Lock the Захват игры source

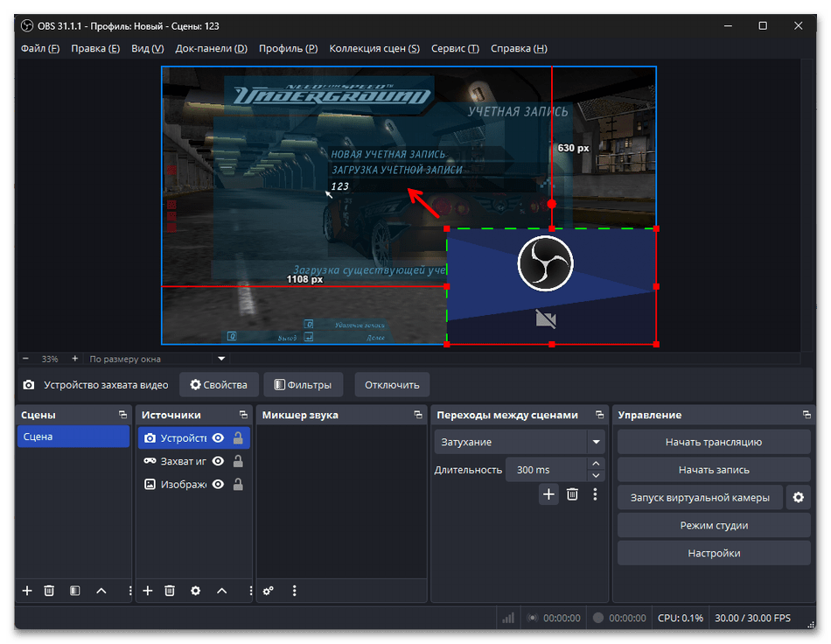(238, 461)
